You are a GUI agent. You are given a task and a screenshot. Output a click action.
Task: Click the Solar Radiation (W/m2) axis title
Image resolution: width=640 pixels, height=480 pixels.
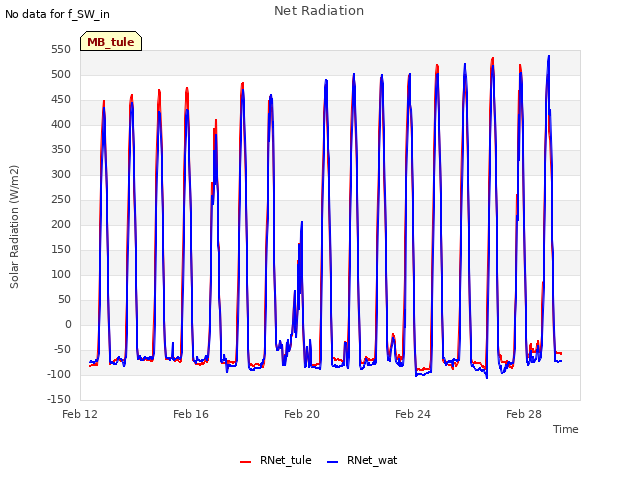(x=14, y=227)
